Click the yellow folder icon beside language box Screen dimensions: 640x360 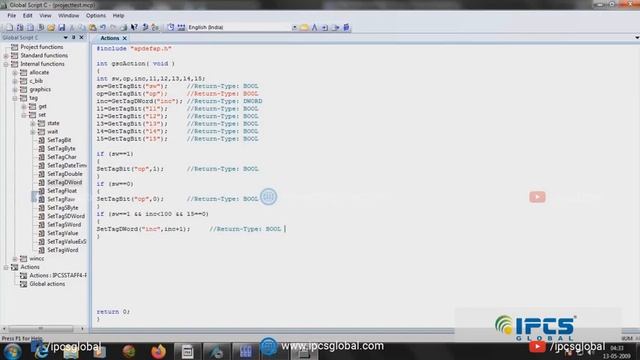tap(304, 27)
